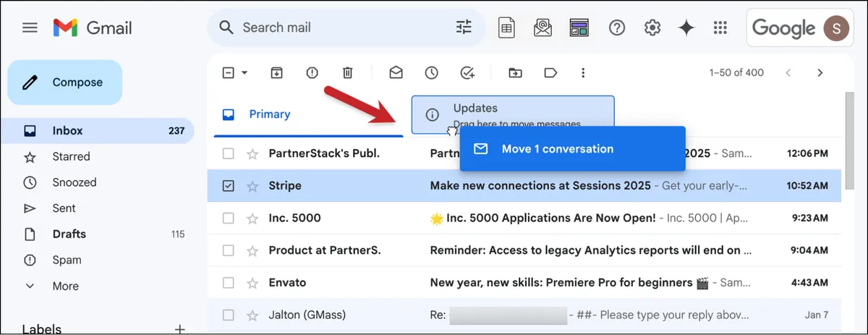Star the Envato email
The height and width of the screenshot is (335, 868).
click(252, 282)
